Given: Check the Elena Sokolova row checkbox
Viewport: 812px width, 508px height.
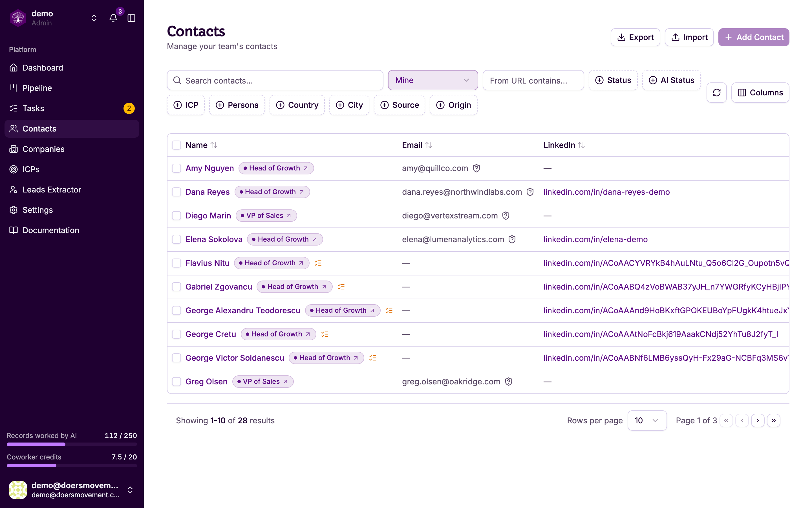Looking at the screenshot, I should (x=176, y=239).
